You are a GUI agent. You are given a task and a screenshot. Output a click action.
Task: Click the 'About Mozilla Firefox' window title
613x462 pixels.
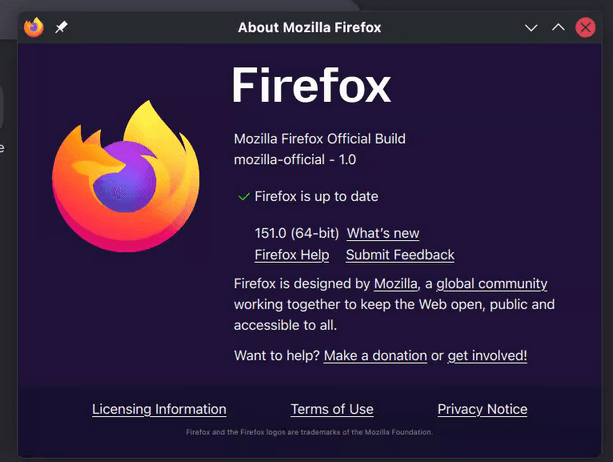[309, 28]
